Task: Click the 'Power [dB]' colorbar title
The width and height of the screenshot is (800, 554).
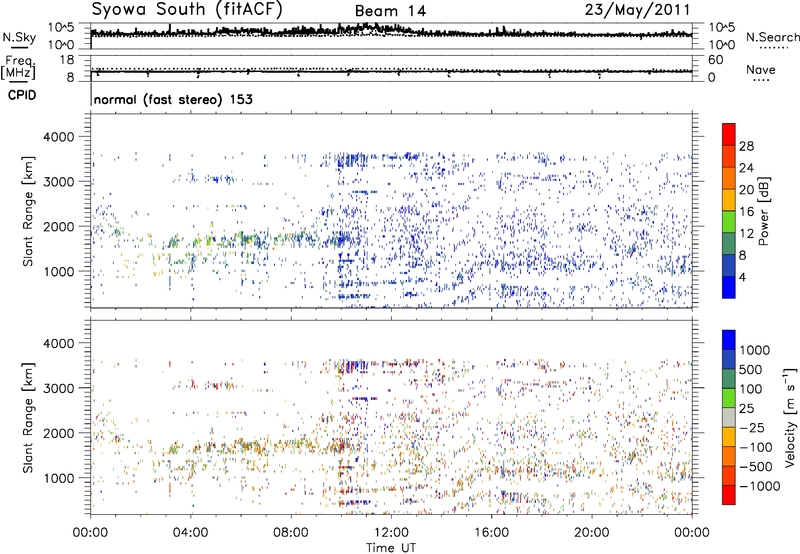Action: [764, 211]
